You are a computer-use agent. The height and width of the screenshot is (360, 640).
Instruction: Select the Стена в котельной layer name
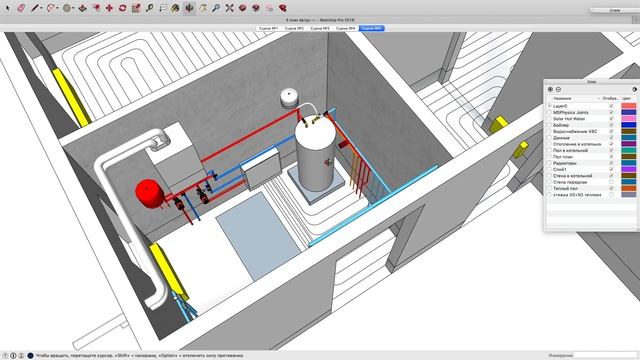[573, 176]
